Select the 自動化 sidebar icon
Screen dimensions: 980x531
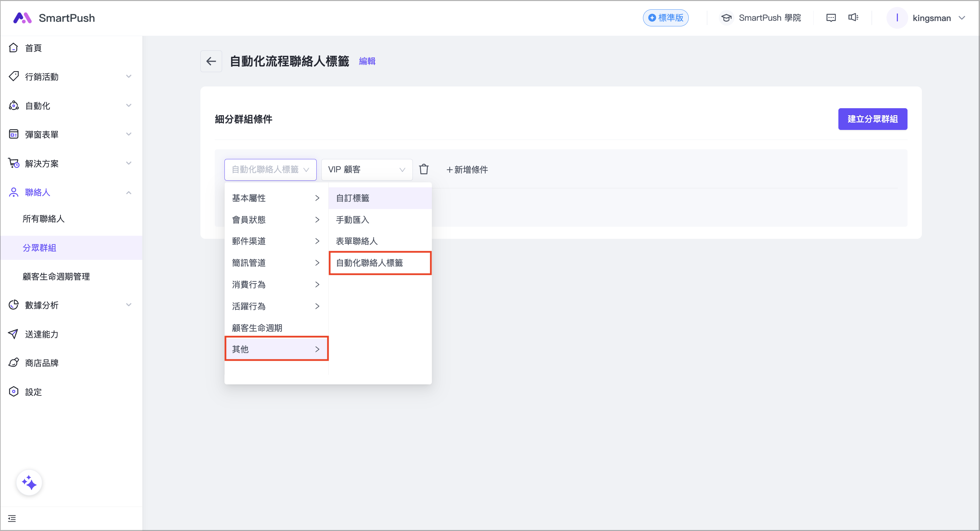click(x=14, y=105)
